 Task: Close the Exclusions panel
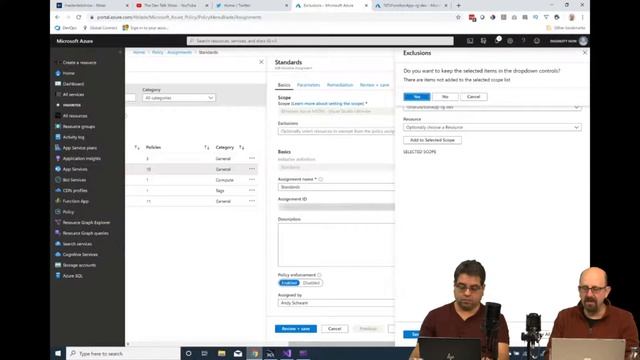click(x=584, y=53)
